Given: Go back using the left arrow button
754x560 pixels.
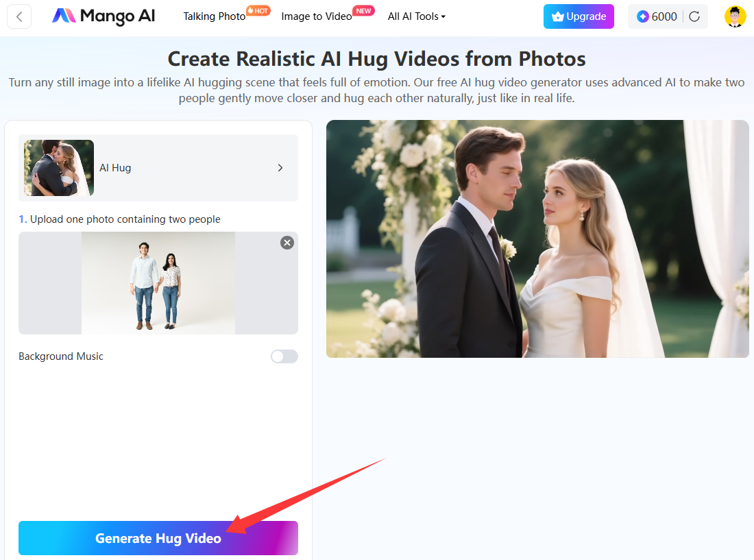Looking at the screenshot, I should tap(19, 16).
